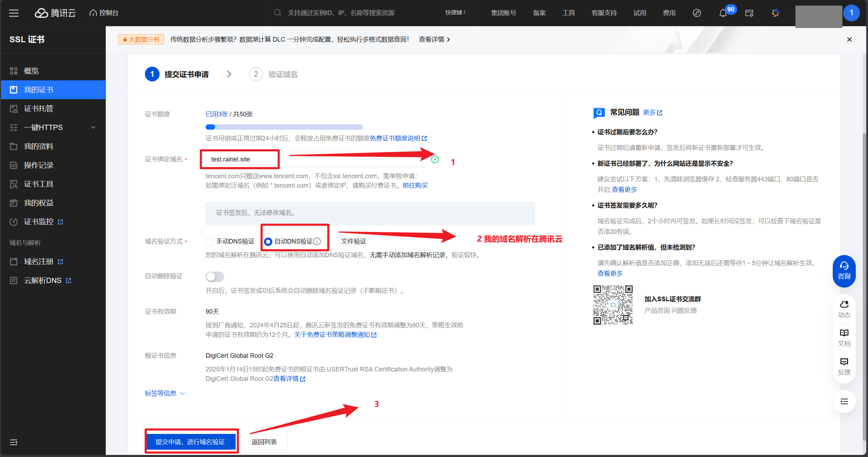Click step 1 提交证书申请
868x457 pixels.
(177, 74)
